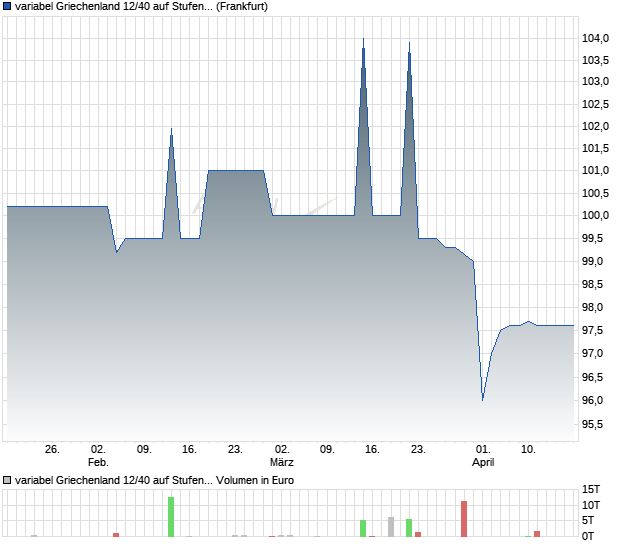Click the 0T volume axis label
This screenshot has height=546, width=620.
[x=588, y=537]
